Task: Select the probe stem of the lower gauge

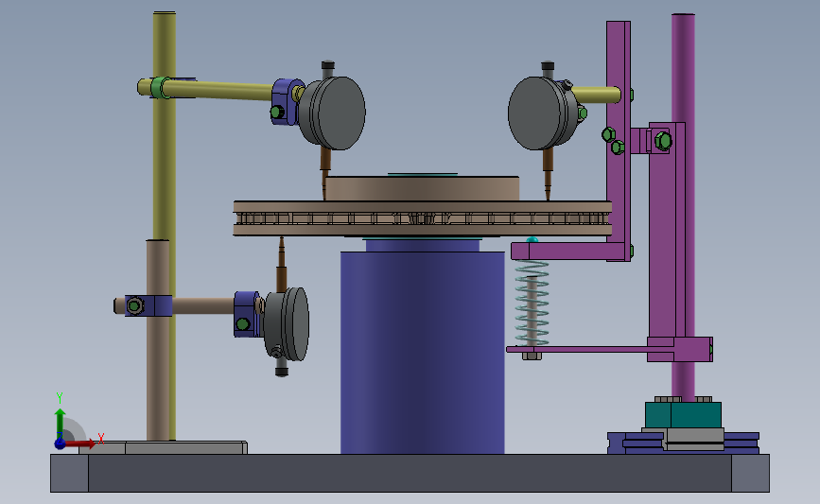Action: click(281, 264)
